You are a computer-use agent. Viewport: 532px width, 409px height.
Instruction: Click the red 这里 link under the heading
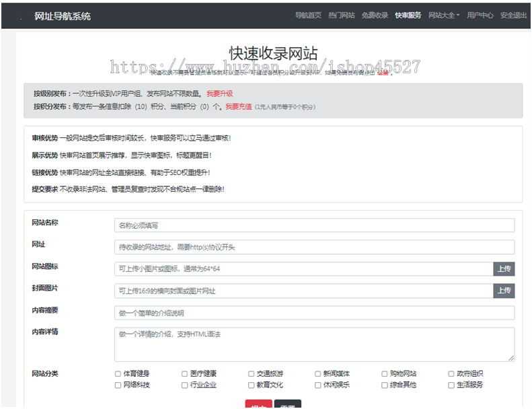pyautogui.click(x=383, y=73)
